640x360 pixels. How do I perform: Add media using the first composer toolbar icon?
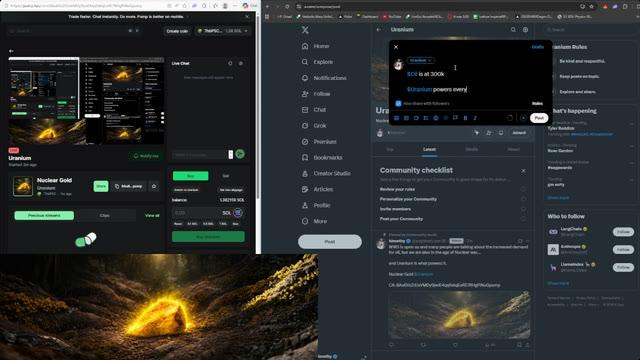tap(396, 118)
